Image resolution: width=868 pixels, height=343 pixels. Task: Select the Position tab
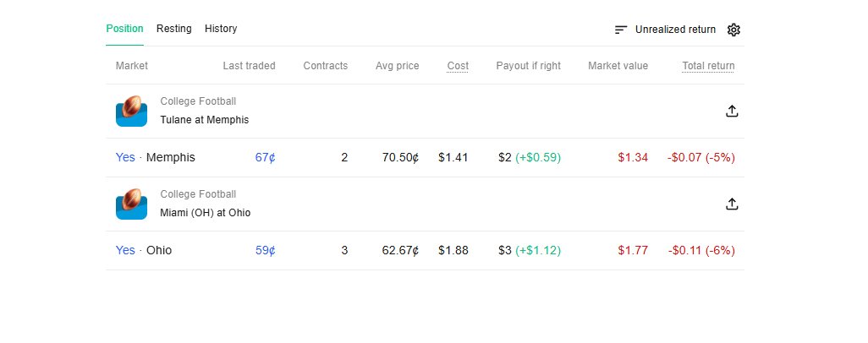[x=124, y=29]
